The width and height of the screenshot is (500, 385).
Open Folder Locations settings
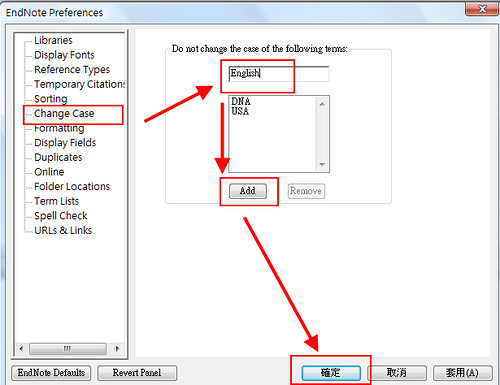(x=72, y=187)
